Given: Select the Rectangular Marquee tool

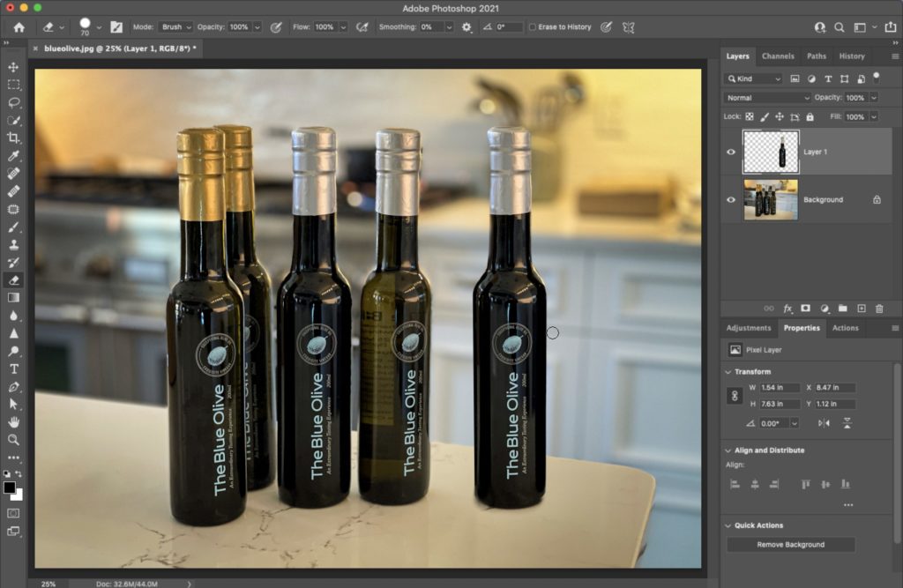Looking at the screenshot, I should 13,85.
